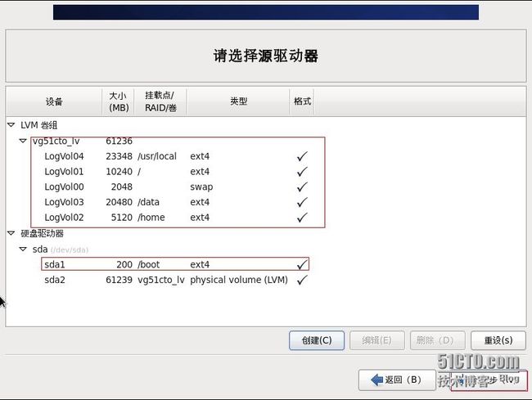
Task: Select the sda1 /boot partition name
Action: pos(56,264)
